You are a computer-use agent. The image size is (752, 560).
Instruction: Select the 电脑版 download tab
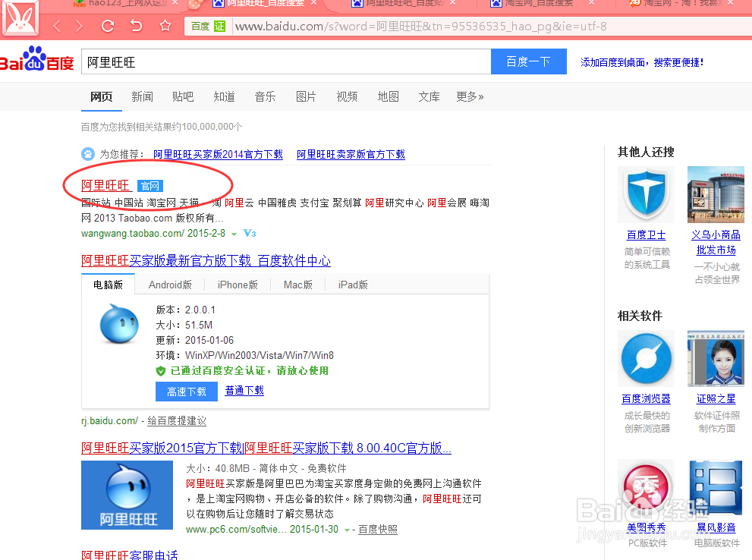pos(108,285)
